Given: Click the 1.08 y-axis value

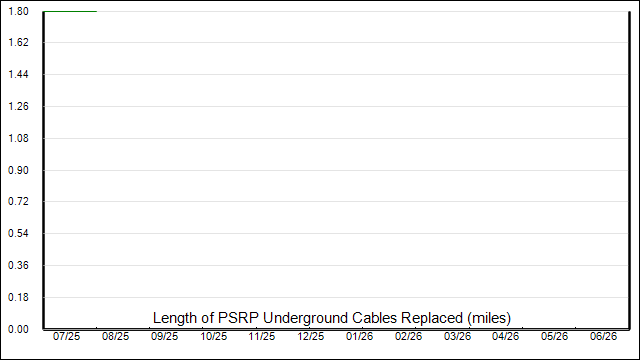Looking at the screenshot, I should 18,138.
